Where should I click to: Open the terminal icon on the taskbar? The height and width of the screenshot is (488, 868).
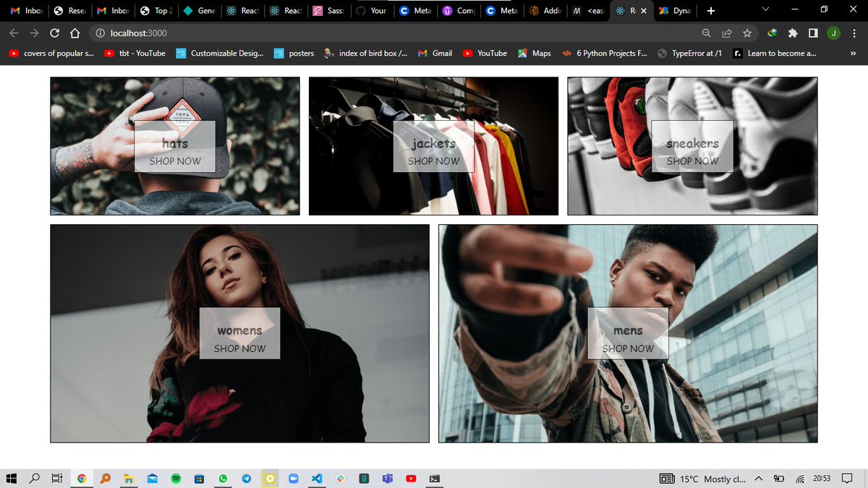tap(434, 479)
